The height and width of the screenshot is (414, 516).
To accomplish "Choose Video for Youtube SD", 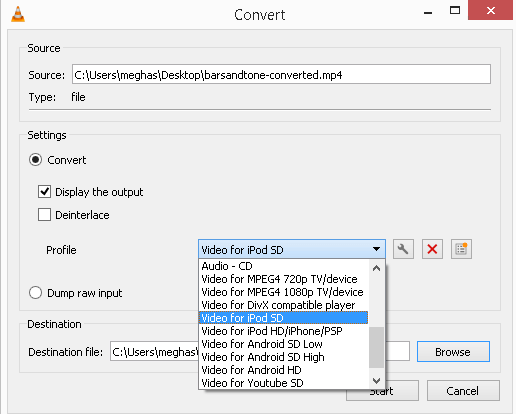I will point(284,383).
